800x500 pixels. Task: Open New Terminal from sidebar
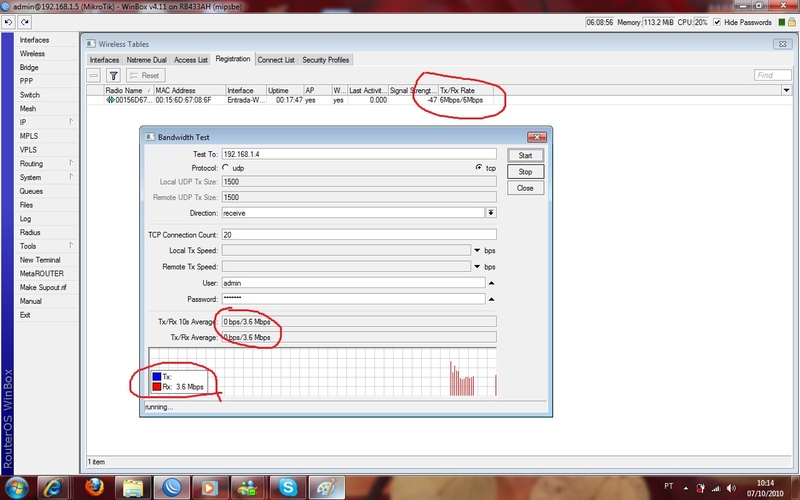click(40, 260)
